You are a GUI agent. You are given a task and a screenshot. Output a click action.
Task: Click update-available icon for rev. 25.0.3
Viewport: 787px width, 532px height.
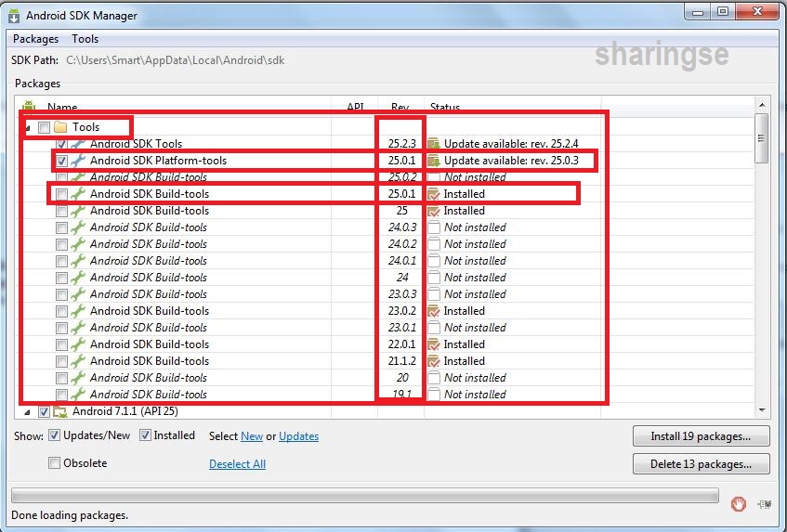pos(434,161)
